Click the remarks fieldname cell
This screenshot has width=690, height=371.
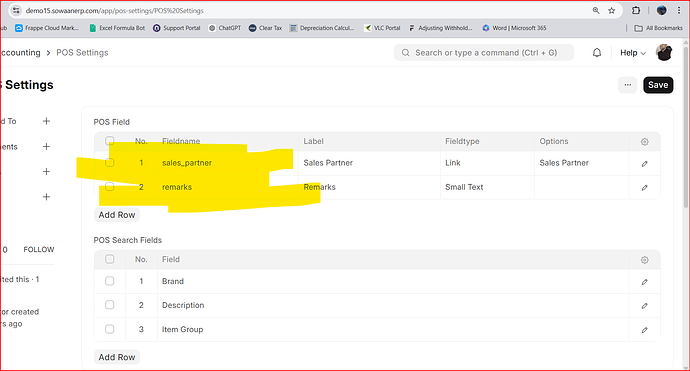(x=228, y=187)
